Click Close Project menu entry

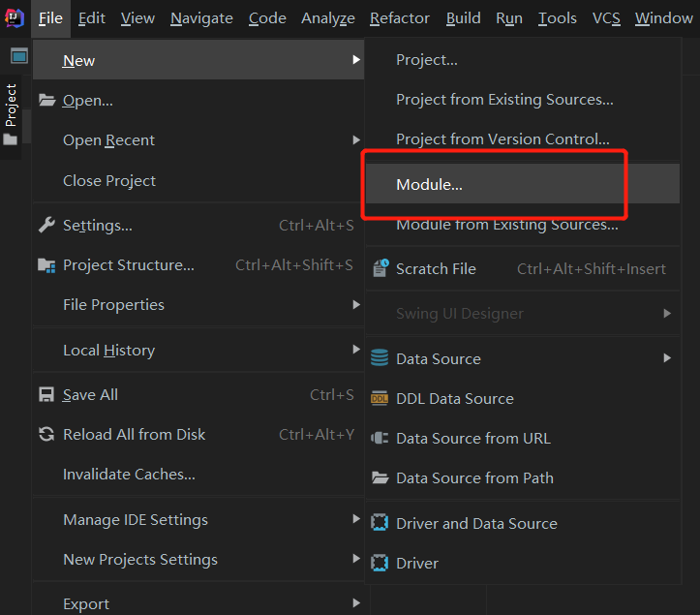pyautogui.click(x=109, y=181)
